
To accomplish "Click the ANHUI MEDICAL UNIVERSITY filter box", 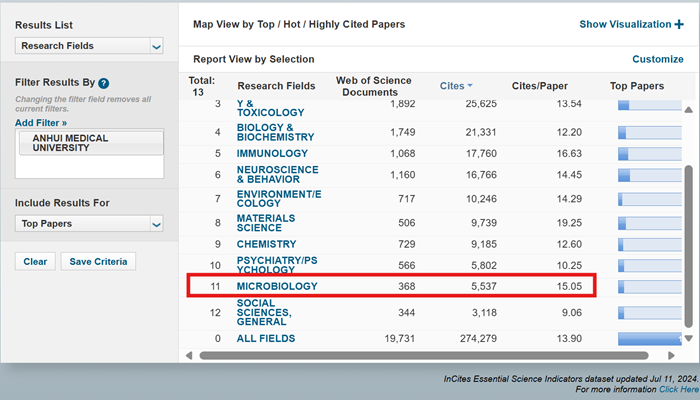I will 89,142.
